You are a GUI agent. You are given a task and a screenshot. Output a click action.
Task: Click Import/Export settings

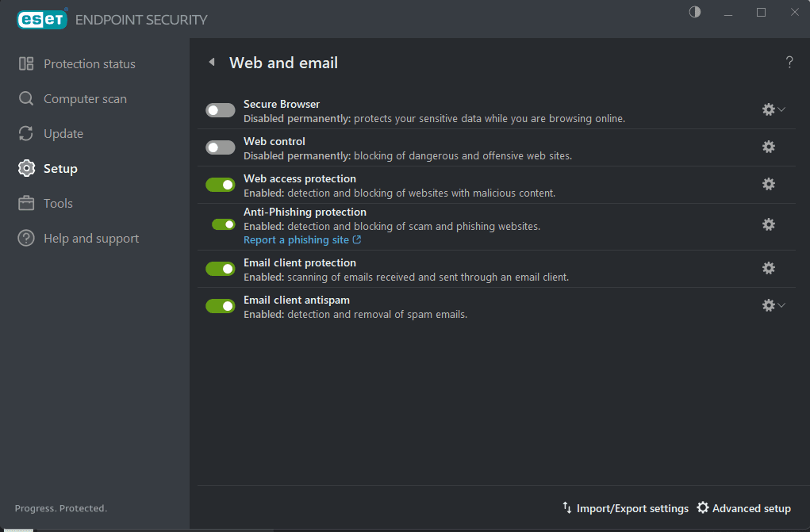point(632,508)
